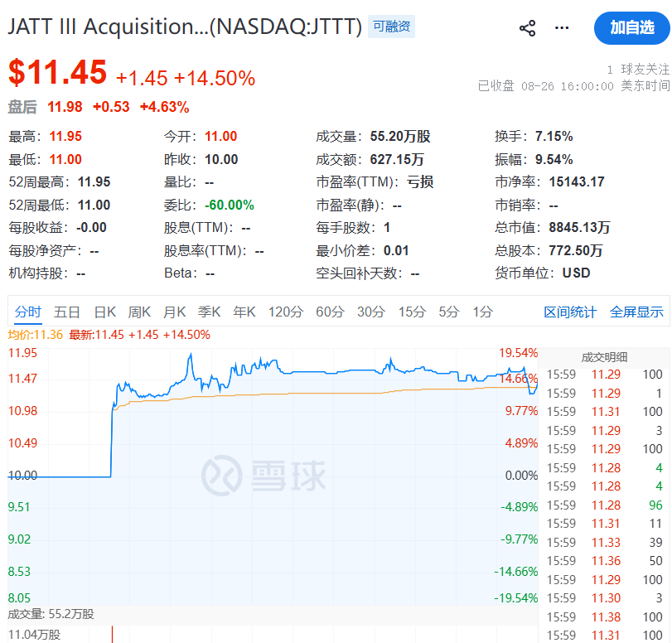
Task: Click the 市净率 value 15143.17
Action: tap(577, 181)
